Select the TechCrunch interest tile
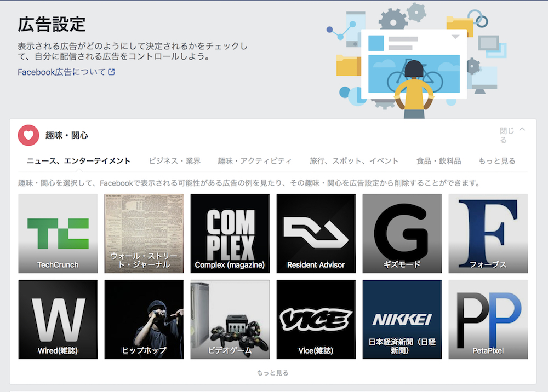This screenshot has height=392, width=548. [x=58, y=234]
